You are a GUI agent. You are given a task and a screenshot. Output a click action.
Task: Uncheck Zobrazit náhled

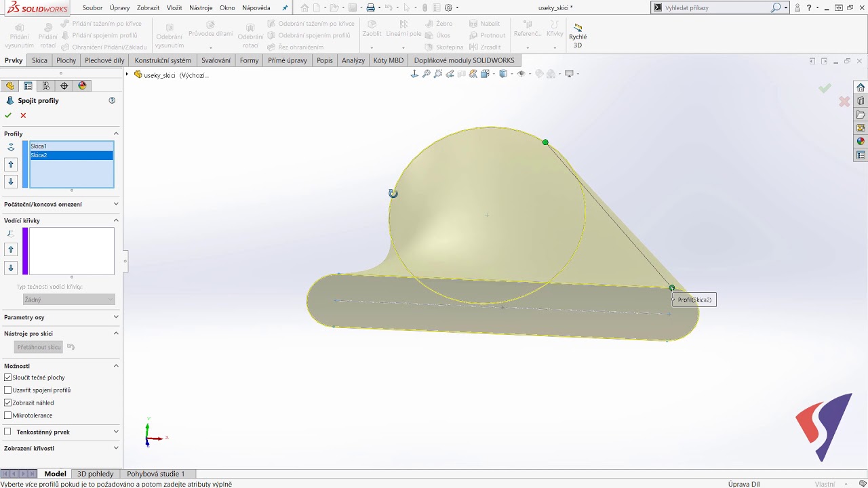click(8, 403)
